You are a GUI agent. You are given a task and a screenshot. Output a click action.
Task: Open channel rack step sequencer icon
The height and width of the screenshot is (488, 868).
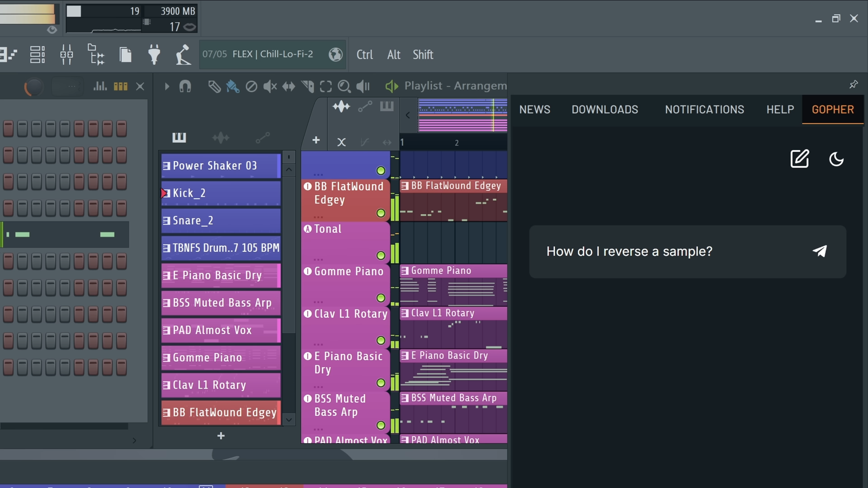(x=120, y=86)
